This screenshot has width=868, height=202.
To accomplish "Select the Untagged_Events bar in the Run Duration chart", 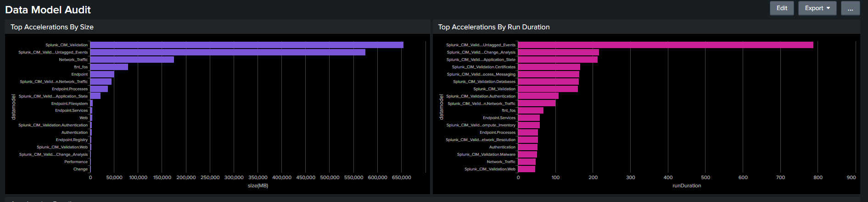I will pos(666,45).
